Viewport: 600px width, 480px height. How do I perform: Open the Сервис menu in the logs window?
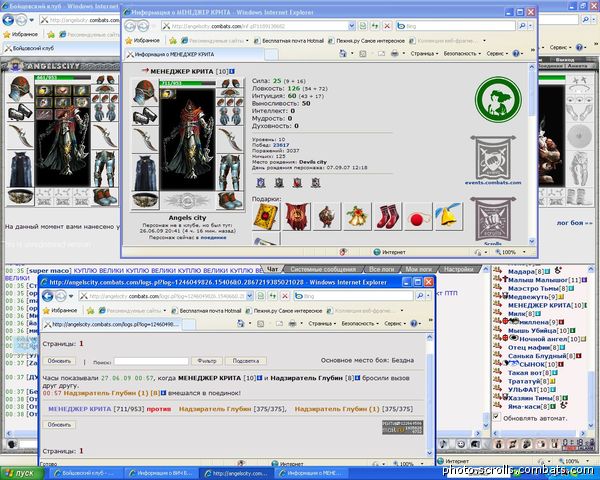pos(395,323)
